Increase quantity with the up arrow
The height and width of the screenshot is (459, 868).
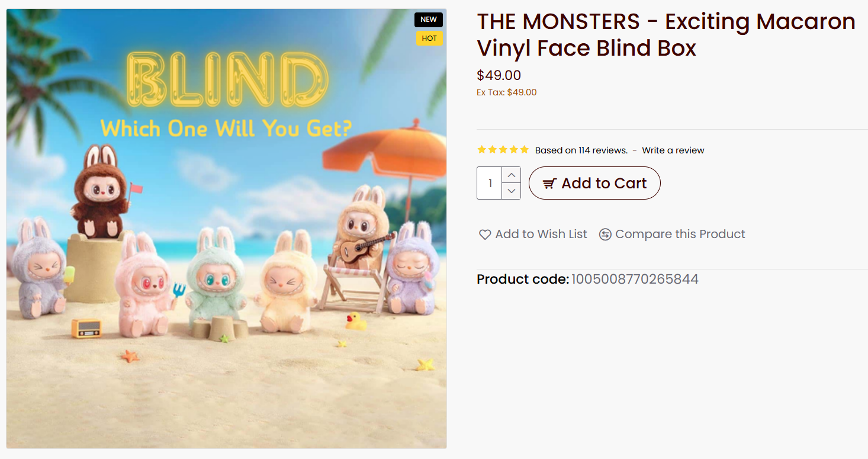[x=511, y=175]
